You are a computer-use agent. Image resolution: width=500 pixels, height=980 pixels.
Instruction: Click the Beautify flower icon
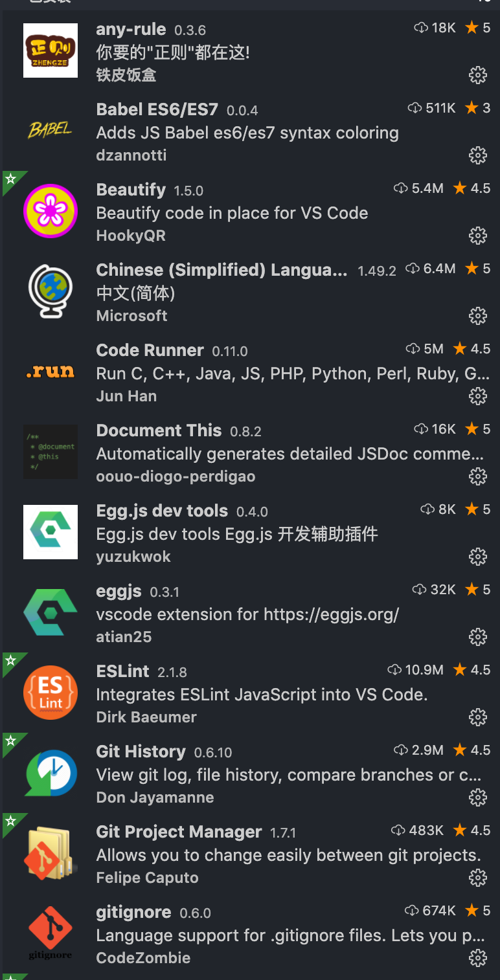[51, 211]
